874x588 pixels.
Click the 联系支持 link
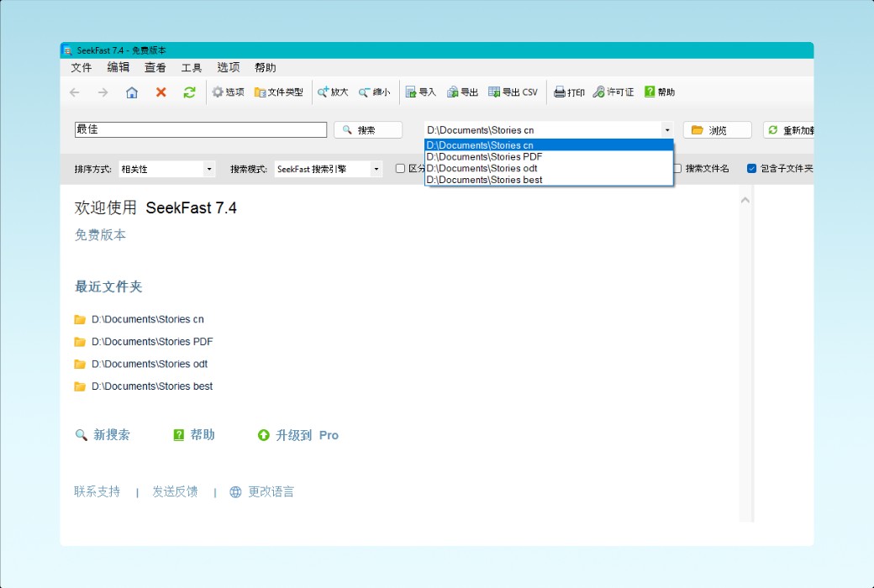tap(97, 491)
